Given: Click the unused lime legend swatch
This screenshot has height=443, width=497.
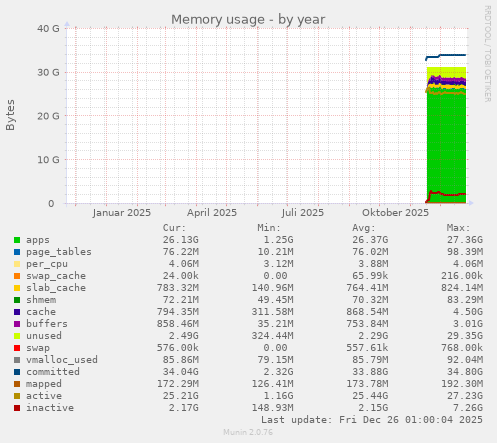Looking at the screenshot, I should click(17, 336).
